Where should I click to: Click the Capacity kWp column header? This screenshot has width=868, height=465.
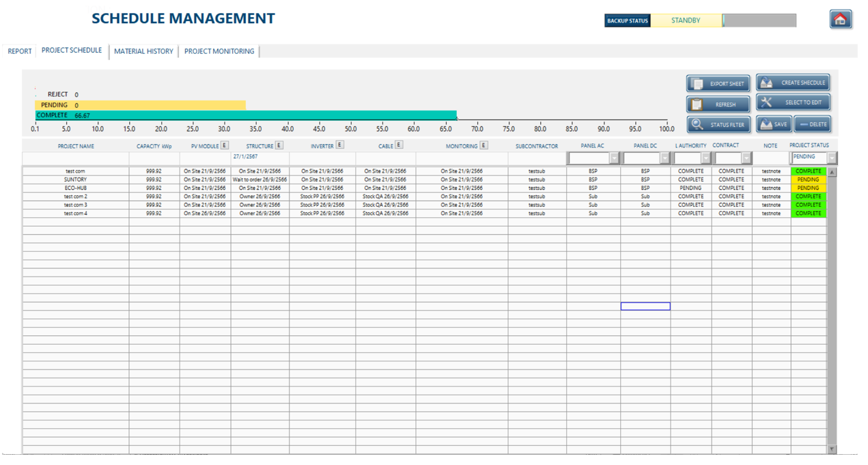tap(154, 146)
